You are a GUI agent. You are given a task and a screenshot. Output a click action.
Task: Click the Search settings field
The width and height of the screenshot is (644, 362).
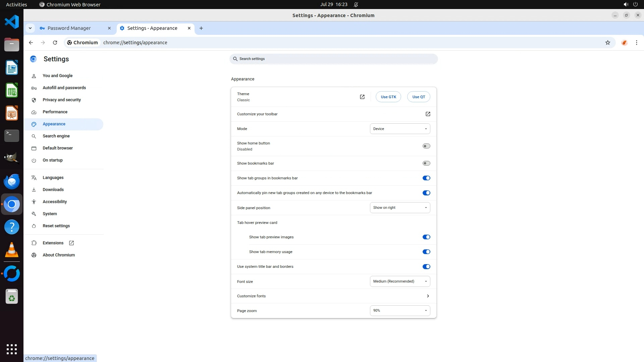pos(333,59)
